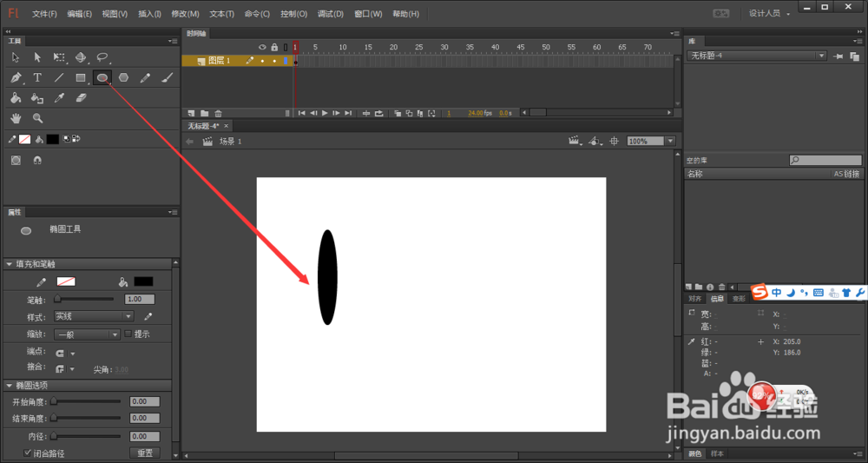Open the stage zoom 100% dropdown
Image resolution: width=868 pixels, height=463 pixels.
pos(671,142)
